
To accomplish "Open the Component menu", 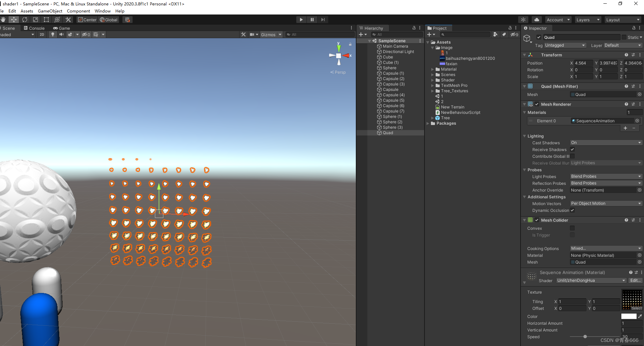I will (78, 11).
